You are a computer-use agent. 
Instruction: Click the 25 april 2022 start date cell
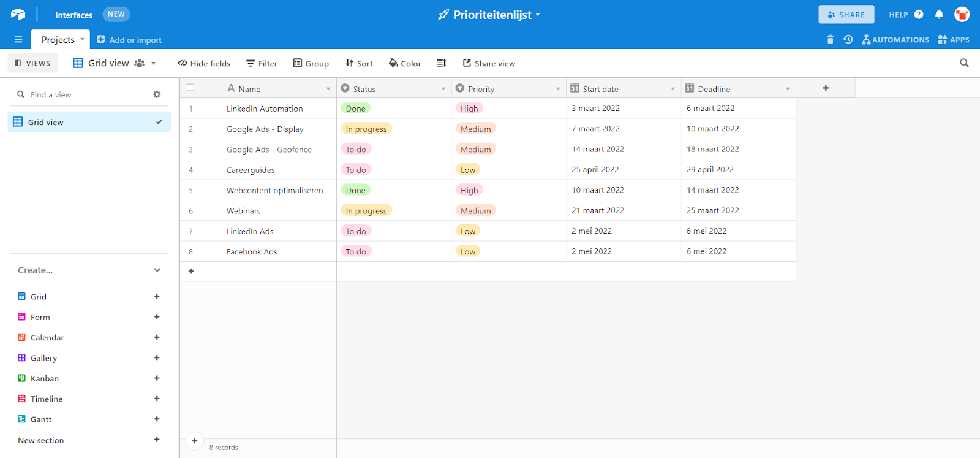(624, 169)
